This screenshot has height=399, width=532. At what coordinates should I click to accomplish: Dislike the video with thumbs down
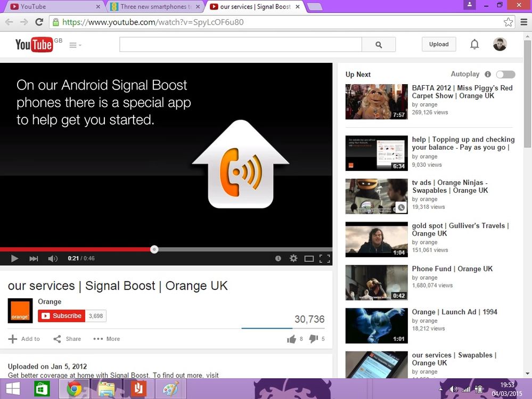tap(314, 339)
